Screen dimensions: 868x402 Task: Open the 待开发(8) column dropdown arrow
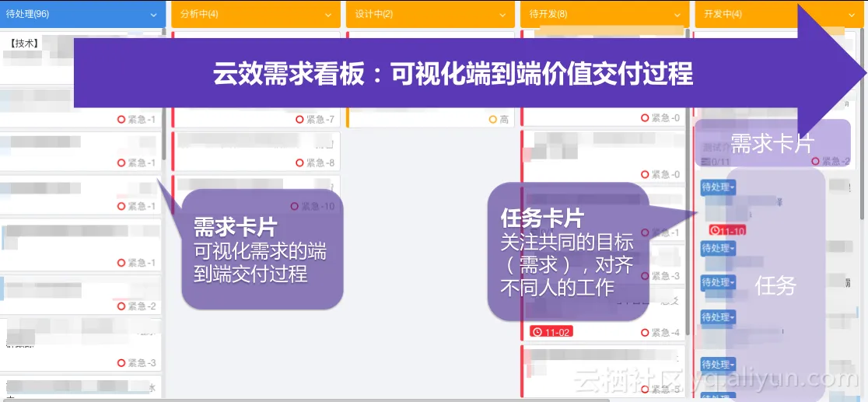[x=677, y=15]
